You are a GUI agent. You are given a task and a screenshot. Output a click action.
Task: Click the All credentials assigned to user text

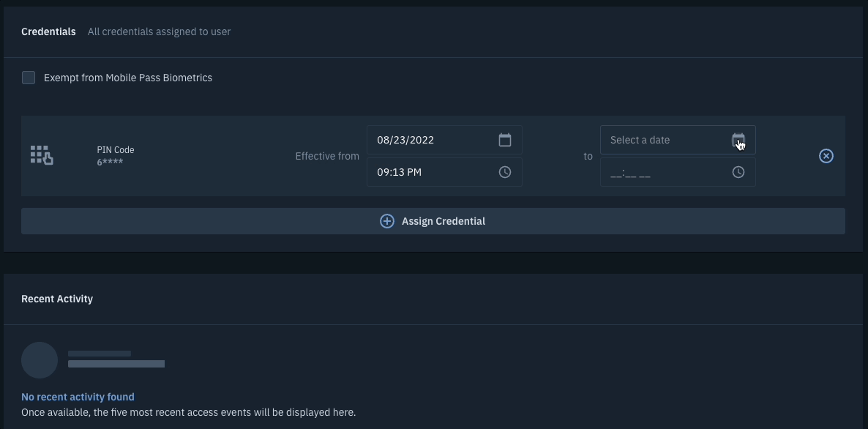coord(159,31)
